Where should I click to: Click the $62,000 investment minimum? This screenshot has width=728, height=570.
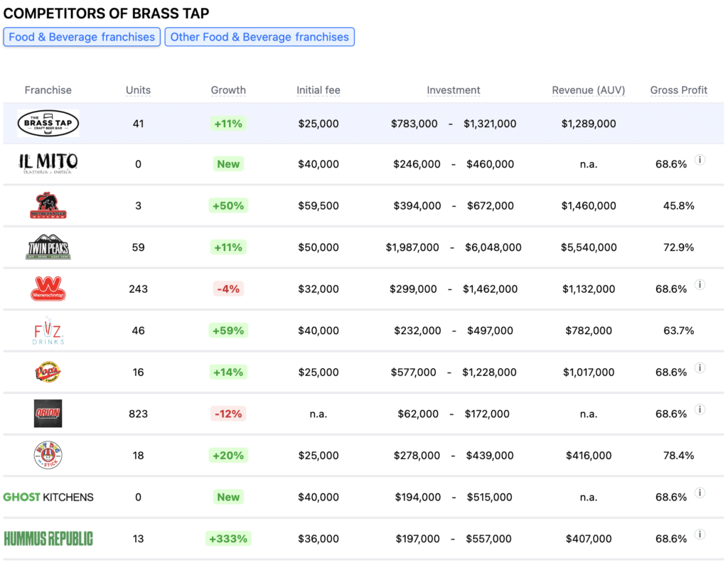pos(418,414)
